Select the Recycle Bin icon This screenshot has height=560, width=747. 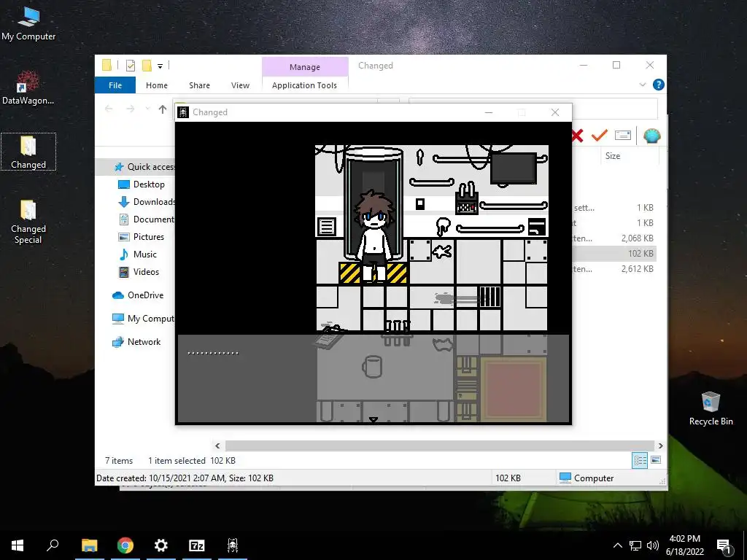pyautogui.click(x=711, y=408)
